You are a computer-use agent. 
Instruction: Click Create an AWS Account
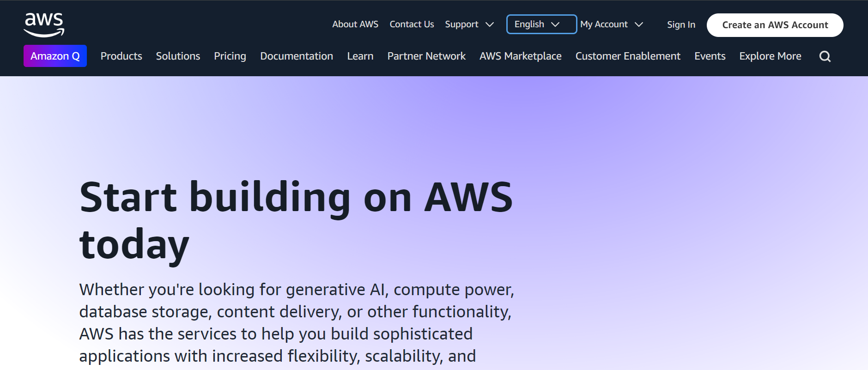click(774, 25)
